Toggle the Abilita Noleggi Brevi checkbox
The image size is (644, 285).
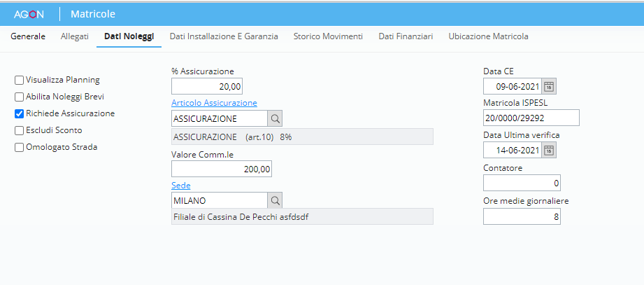[x=20, y=97]
